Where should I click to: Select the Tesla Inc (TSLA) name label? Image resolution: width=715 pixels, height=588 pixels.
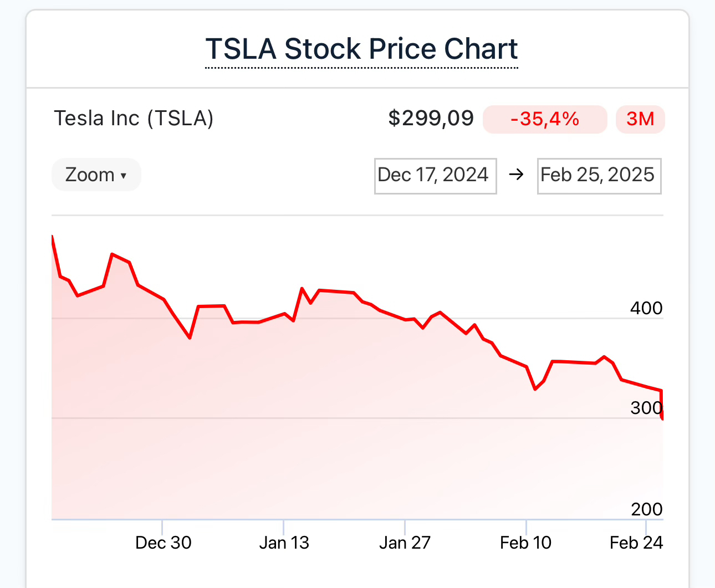coord(134,119)
